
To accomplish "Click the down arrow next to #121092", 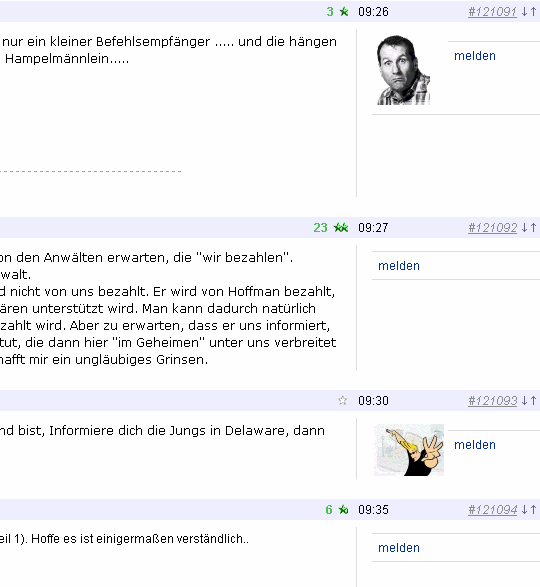I will (524, 228).
